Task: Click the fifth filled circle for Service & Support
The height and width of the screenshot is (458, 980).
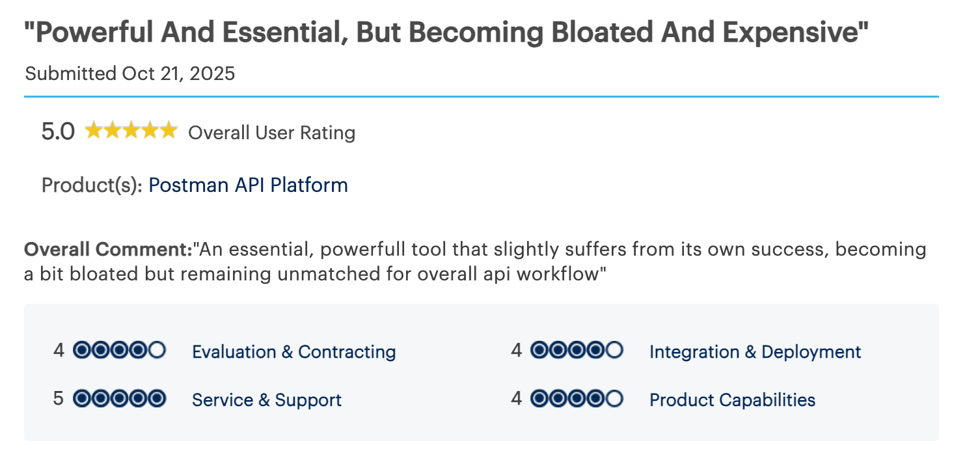Action: 157,398
